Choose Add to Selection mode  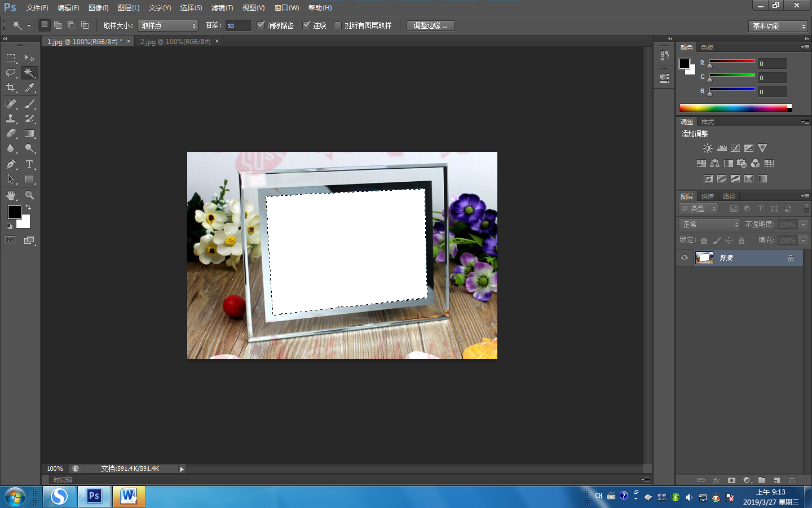58,25
